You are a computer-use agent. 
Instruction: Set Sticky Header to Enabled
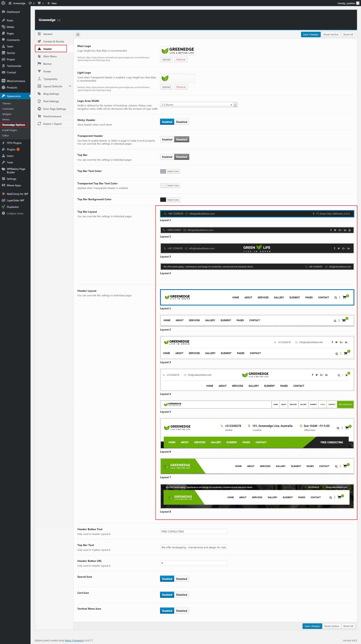[167, 122]
